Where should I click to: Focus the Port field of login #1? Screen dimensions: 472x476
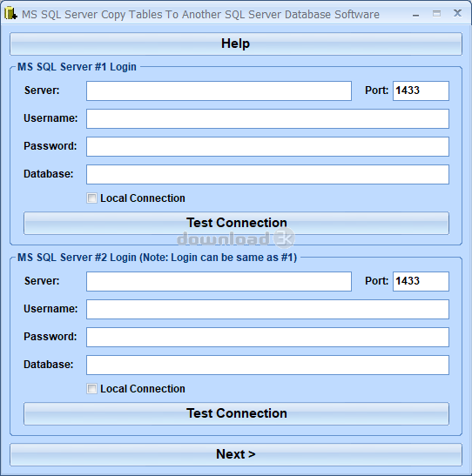pos(421,91)
